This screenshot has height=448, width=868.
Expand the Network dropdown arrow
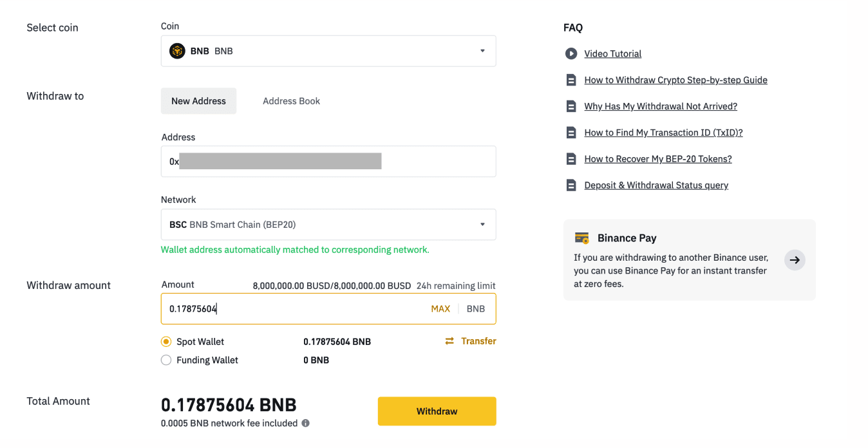pyautogui.click(x=482, y=225)
